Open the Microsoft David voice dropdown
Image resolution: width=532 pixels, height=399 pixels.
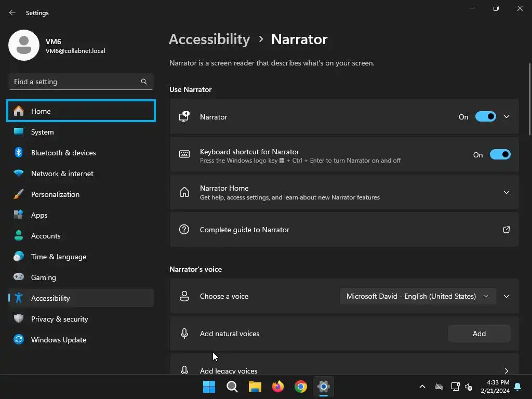(417, 296)
